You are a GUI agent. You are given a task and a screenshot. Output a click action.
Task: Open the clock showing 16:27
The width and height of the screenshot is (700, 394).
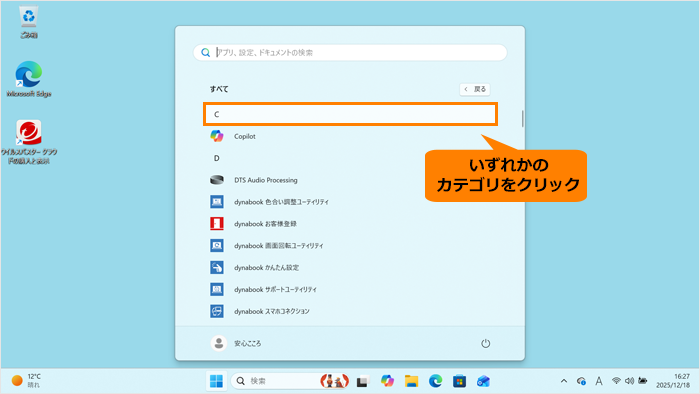pos(673,381)
